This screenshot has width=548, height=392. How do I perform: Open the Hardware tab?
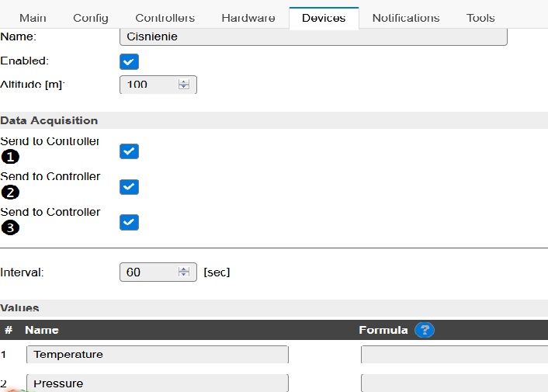coord(248,18)
